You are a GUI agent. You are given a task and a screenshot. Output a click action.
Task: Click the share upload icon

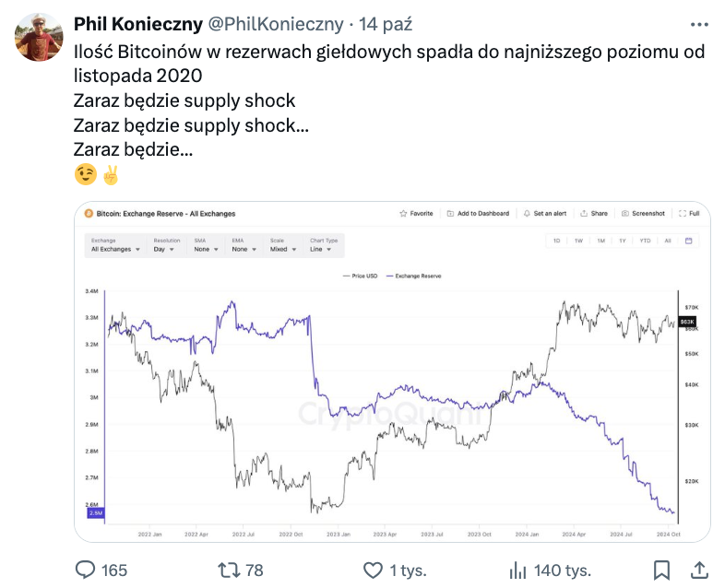click(699, 570)
